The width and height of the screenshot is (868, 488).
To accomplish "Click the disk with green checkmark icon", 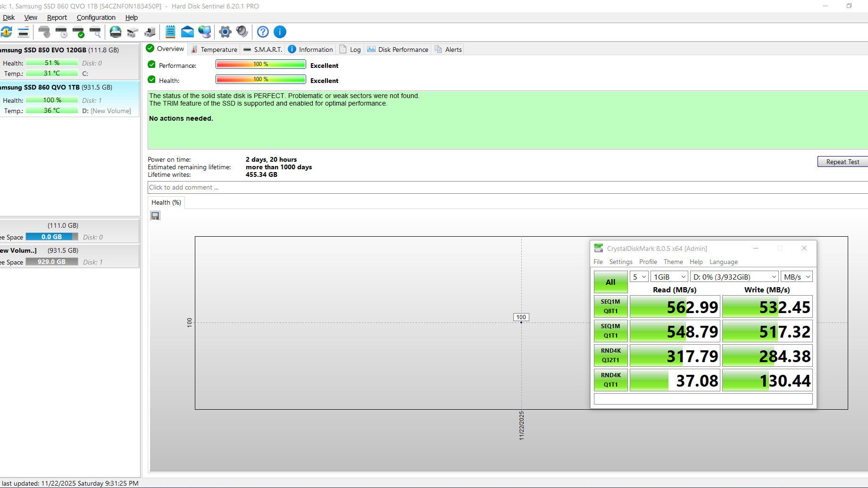I will [x=78, y=32].
